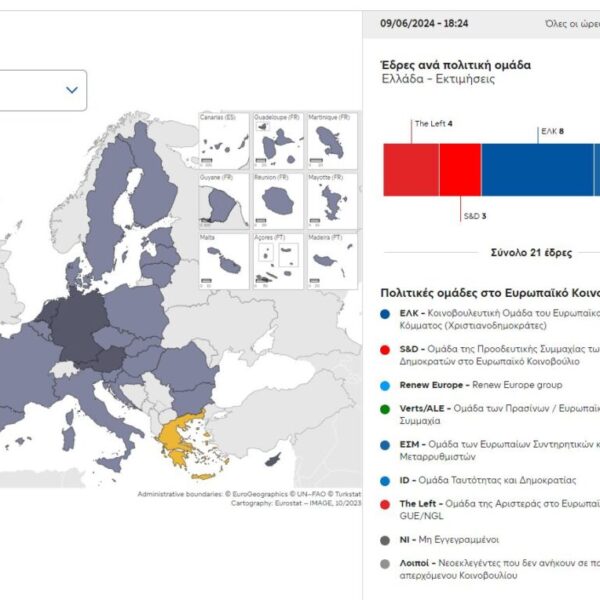
Task: Open the Canarias (ES) map inset
Action: pos(224,141)
